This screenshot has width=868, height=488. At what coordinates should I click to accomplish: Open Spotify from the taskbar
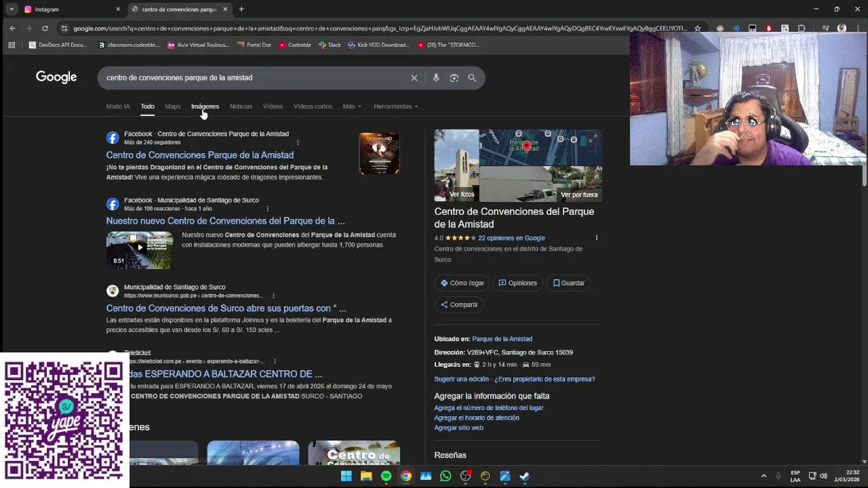(x=386, y=476)
